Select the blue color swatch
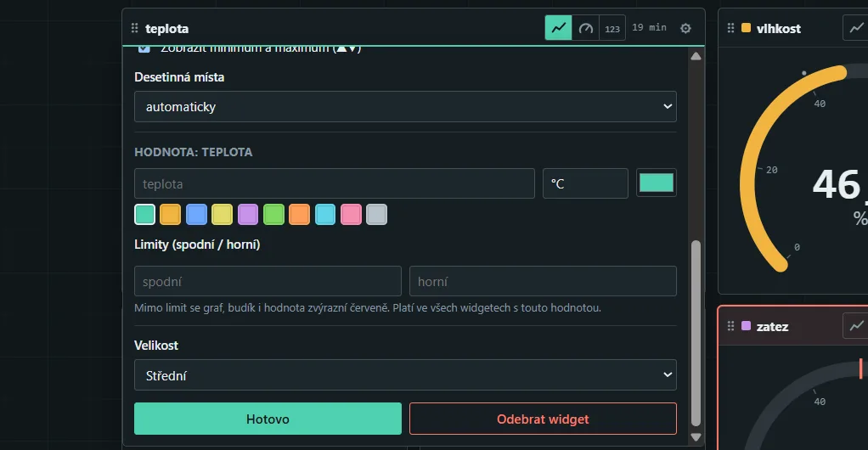The width and height of the screenshot is (868, 450). click(x=196, y=214)
